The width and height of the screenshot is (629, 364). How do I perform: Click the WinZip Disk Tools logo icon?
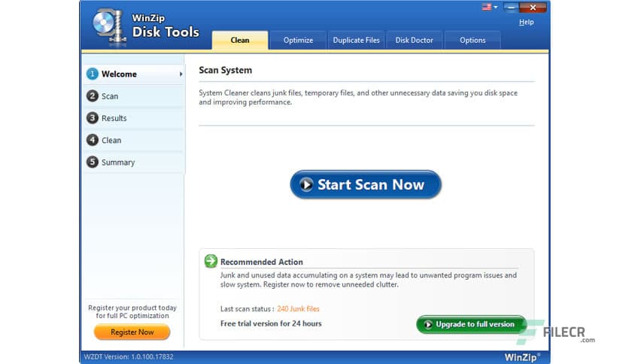pos(109,27)
